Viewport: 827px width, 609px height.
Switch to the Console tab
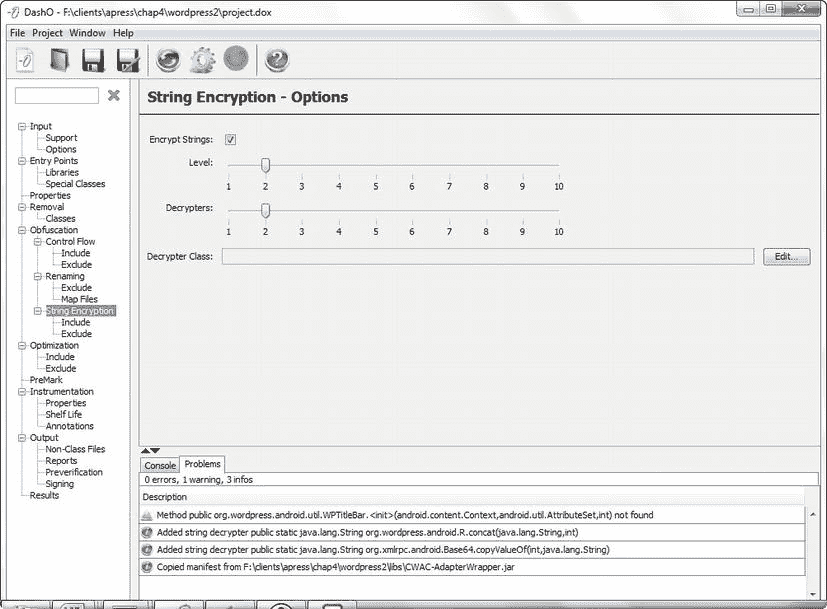160,465
